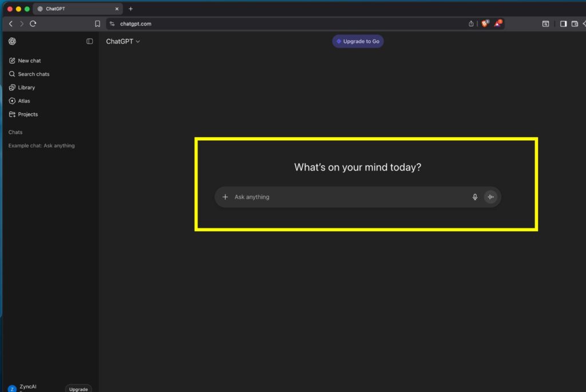Collapse the sidebar with the panel toggle
The image size is (586, 392).
pyautogui.click(x=90, y=41)
